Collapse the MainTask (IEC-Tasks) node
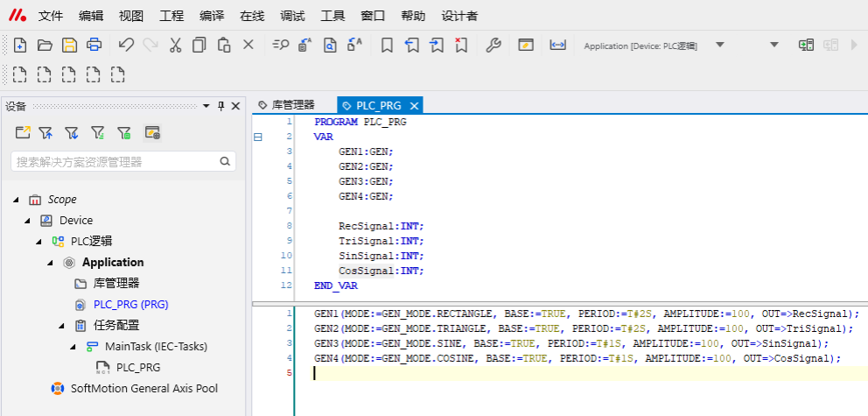The width and height of the screenshot is (868, 416). (x=73, y=347)
